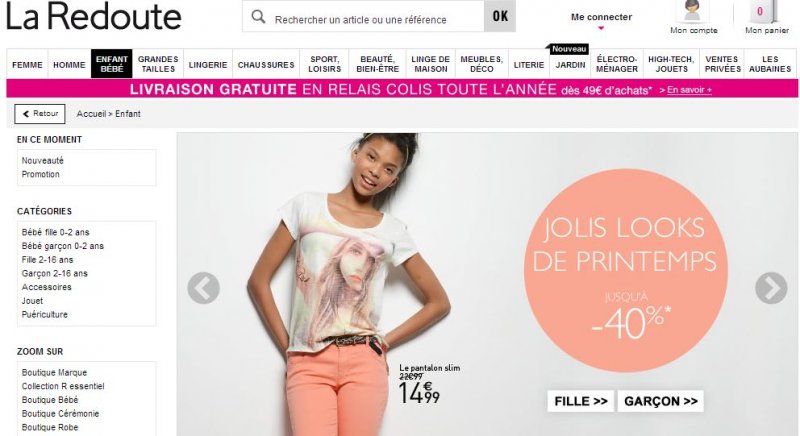Shop the GARÇON >> collection
This screenshot has height=436, width=800.
[661, 401]
